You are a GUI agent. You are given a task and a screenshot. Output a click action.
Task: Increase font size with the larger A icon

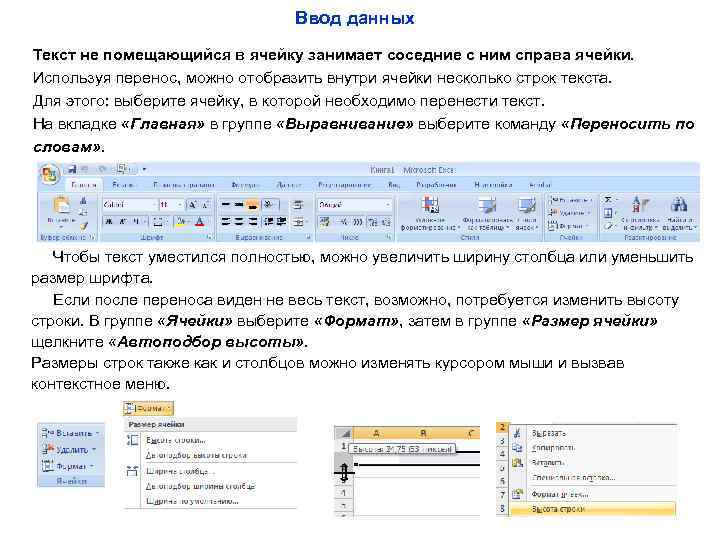point(193,204)
